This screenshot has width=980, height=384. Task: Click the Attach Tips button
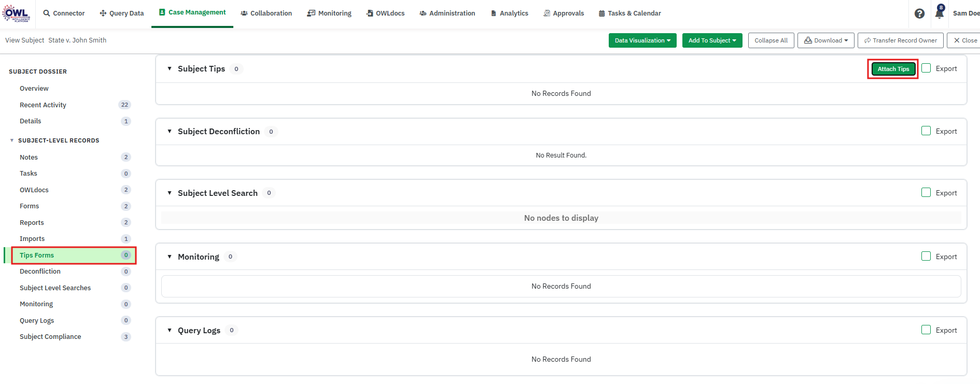(893, 69)
